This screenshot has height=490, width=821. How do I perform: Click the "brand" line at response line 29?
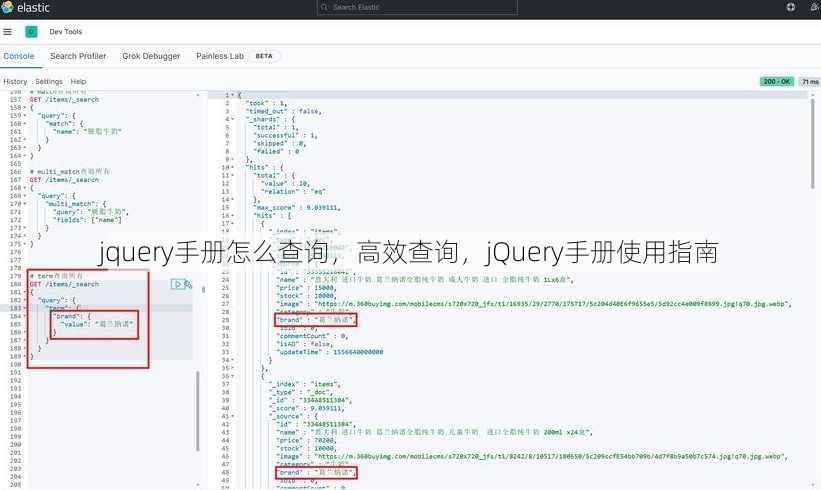[x=316, y=320]
